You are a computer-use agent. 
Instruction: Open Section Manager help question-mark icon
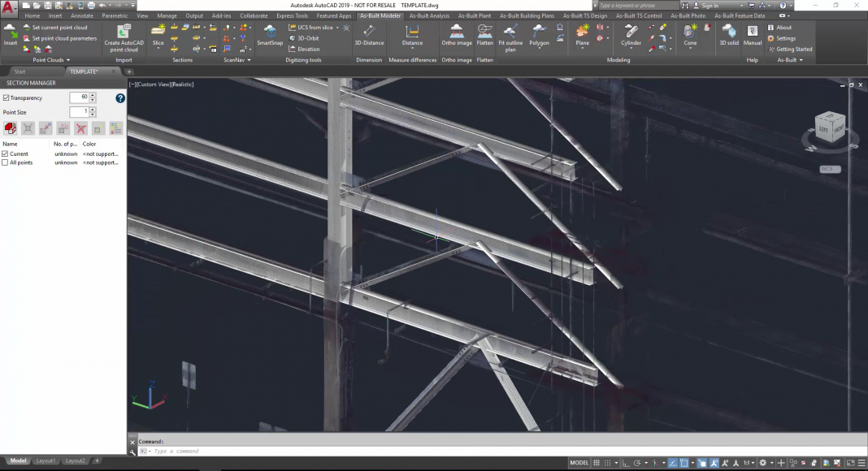point(120,98)
